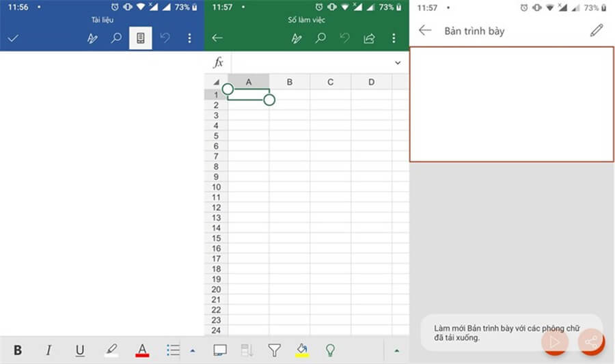This screenshot has height=364, width=615.
Task: Select row 24 header
Action: (216, 331)
